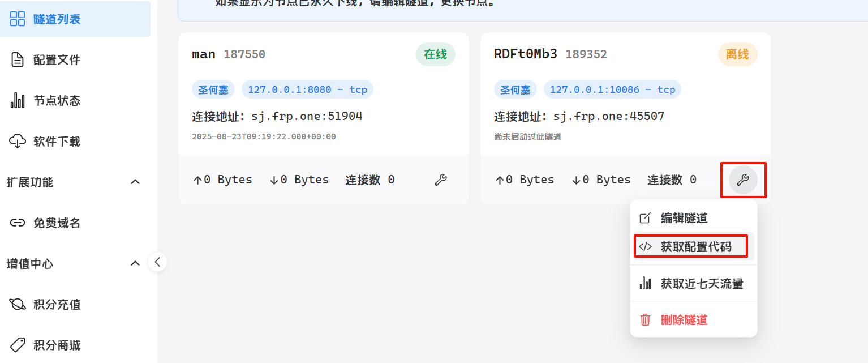This screenshot has height=363, width=868.
Task: Click the 免费域名 link icon
Action: [18, 223]
